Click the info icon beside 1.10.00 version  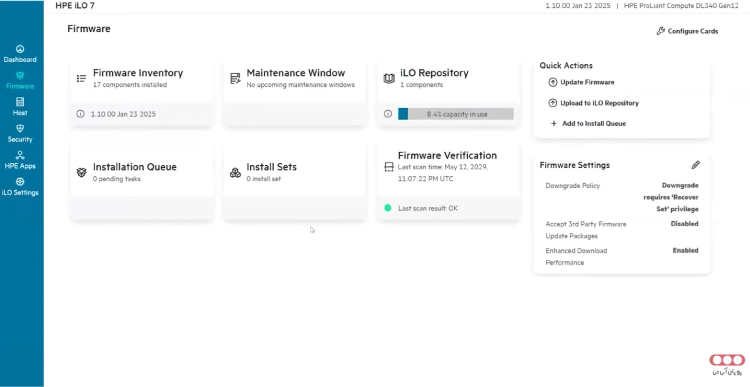coord(80,114)
